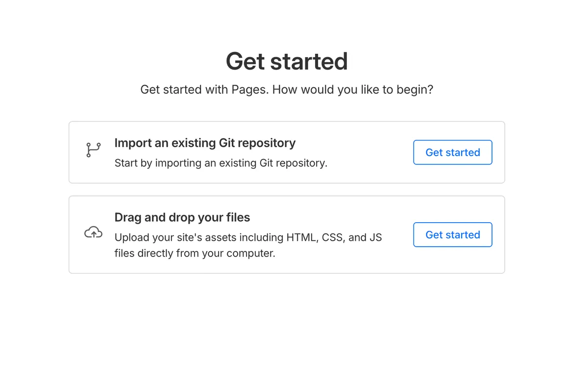The image size is (588, 370).
Task: Select the Import an existing Git repository heading
Action: click(x=205, y=143)
